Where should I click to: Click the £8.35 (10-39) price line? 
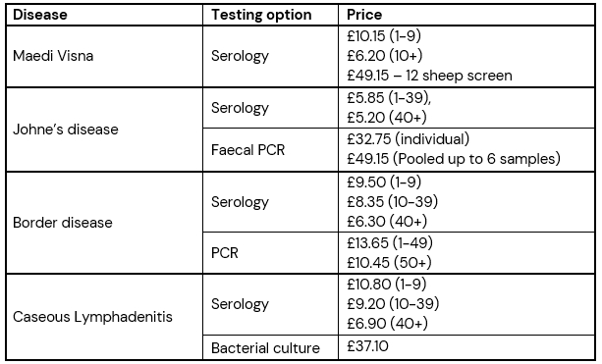point(392,202)
